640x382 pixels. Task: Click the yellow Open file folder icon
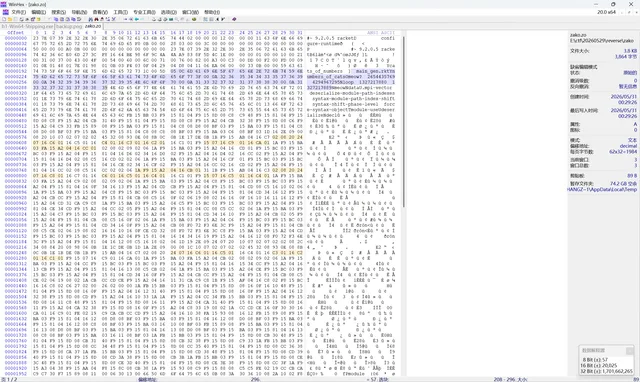(10, 19)
